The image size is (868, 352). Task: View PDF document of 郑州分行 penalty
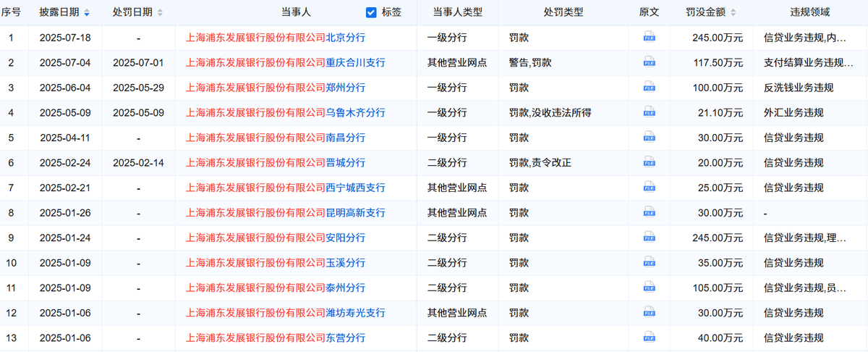[x=650, y=88]
